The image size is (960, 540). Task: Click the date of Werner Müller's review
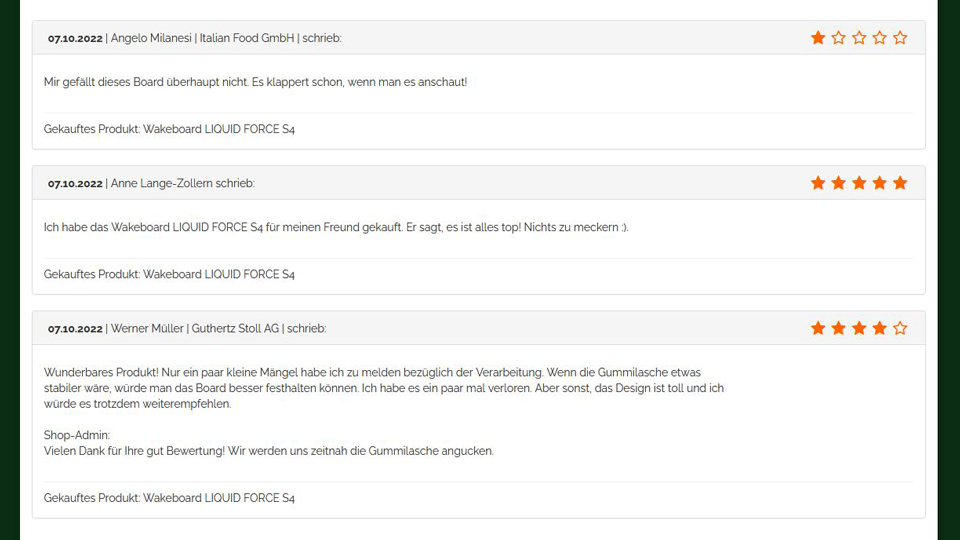[75, 328]
